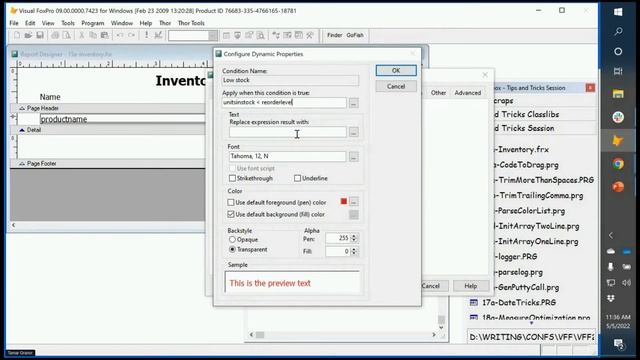Viewport: 640px width, 360px height.
Task: Click the Open file toolbar icon
Action: pyautogui.click(x=28, y=36)
